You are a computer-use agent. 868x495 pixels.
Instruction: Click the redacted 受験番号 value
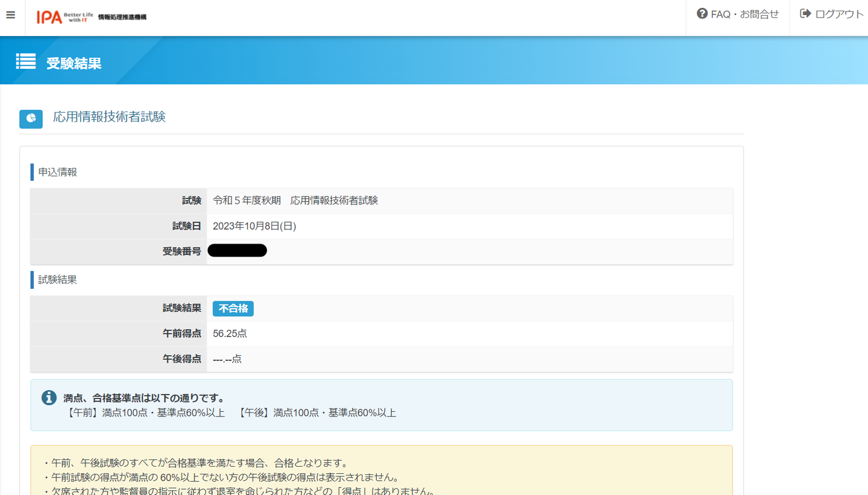tap(237, 251)
